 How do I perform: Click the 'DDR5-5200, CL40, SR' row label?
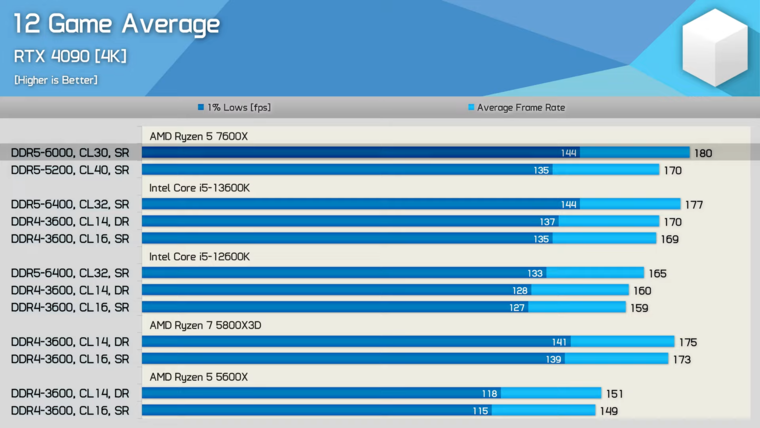pyautogui.click(x=70, y=170)
